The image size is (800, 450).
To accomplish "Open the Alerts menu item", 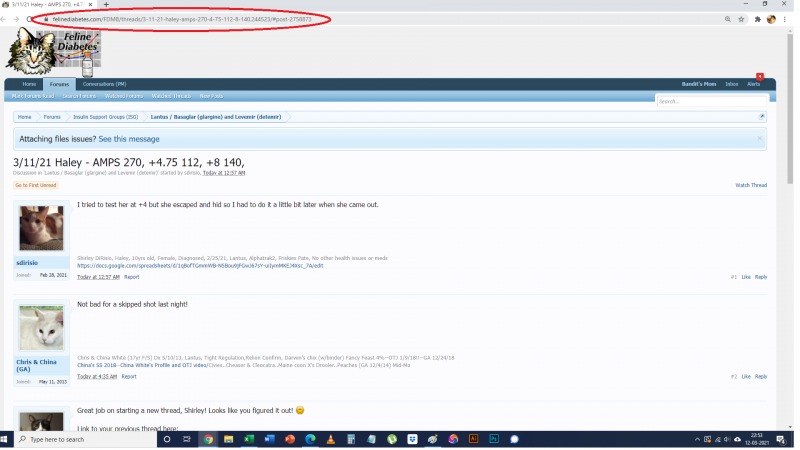I will coord(753,84).
